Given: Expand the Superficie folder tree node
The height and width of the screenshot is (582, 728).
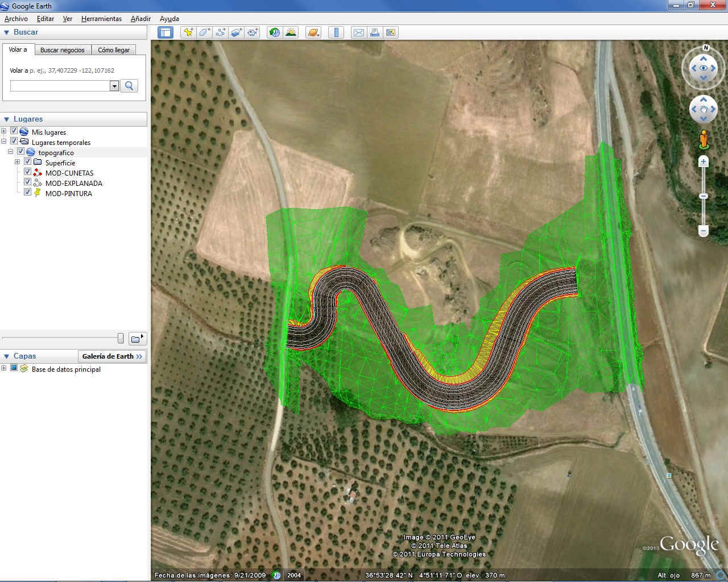Looking at the screenshot, I should pyautogui.click(x=17, y=163).
